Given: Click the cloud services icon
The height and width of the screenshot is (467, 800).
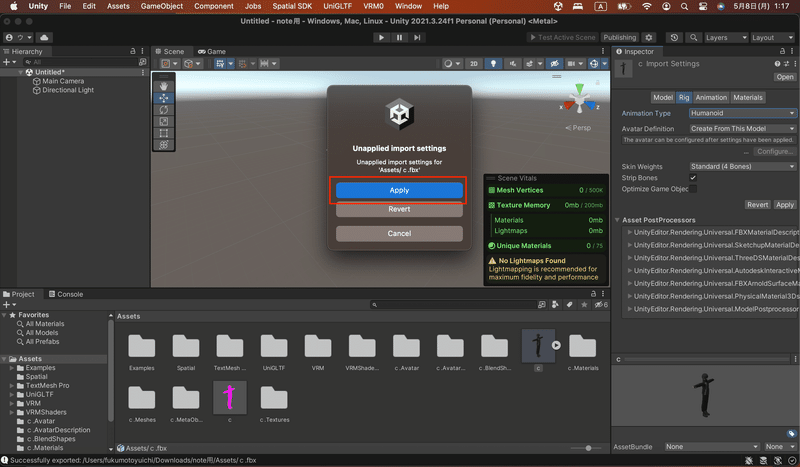Looking at the screenshot, I should tap(45, 38).
